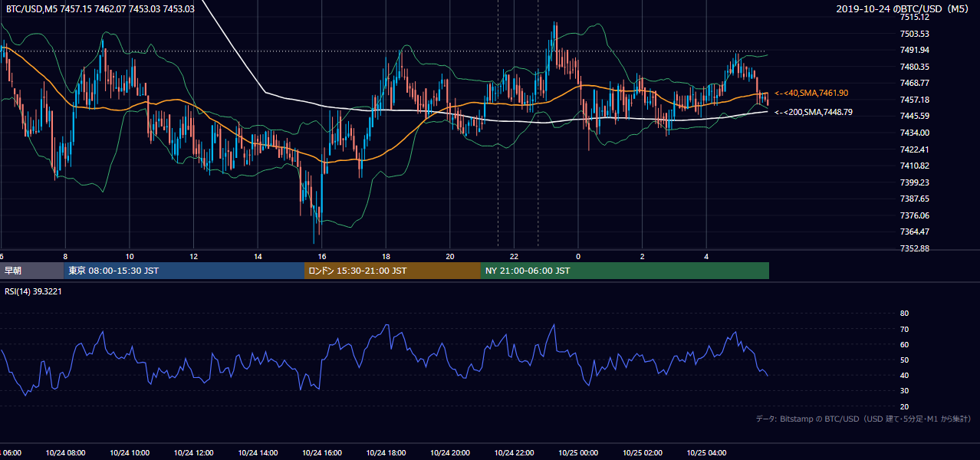
Task: Select the 東京 08:00-15:30 JST session bar
Action: coord(184,271)
